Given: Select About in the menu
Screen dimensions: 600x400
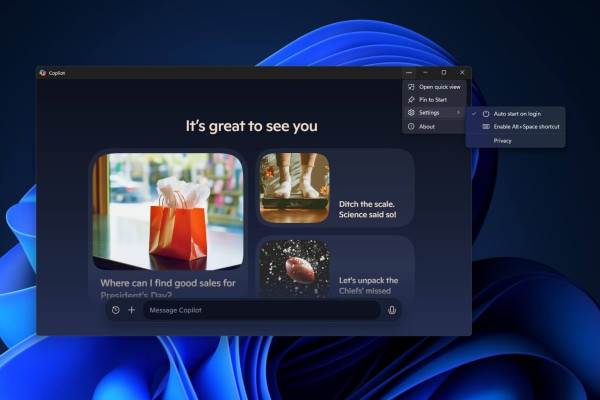Looking at the screenshot, I should point(434,127).
